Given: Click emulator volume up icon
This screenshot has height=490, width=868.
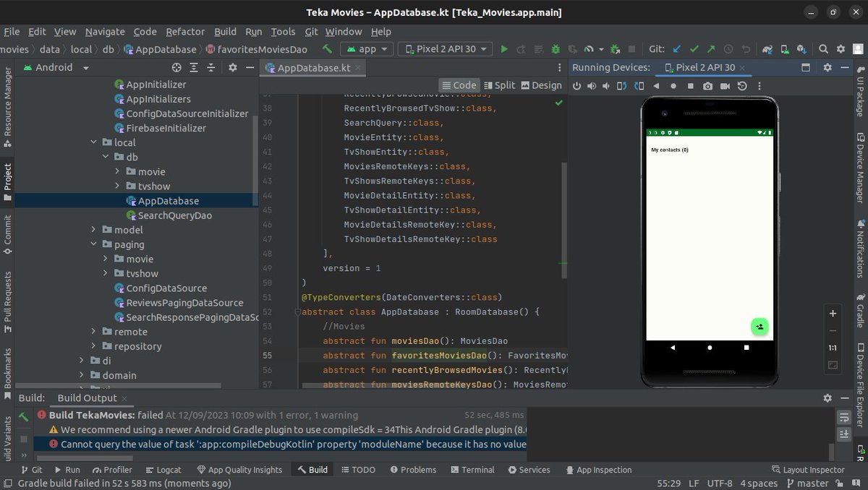Looking at the screenshot, I should 592,86.
